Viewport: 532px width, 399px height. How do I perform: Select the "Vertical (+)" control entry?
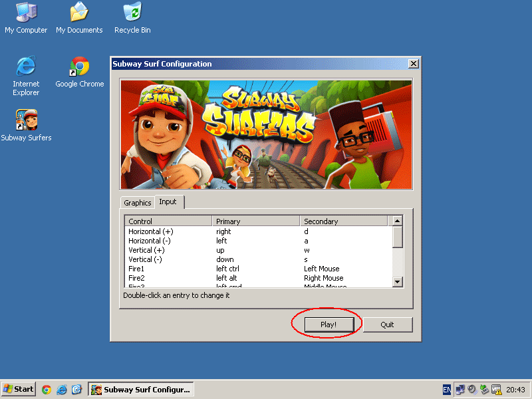(x=146, y=250)
